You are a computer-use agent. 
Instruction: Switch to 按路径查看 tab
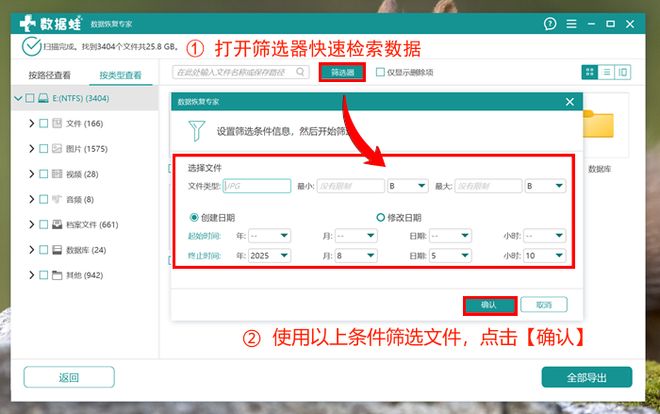(x=50, y=75)
